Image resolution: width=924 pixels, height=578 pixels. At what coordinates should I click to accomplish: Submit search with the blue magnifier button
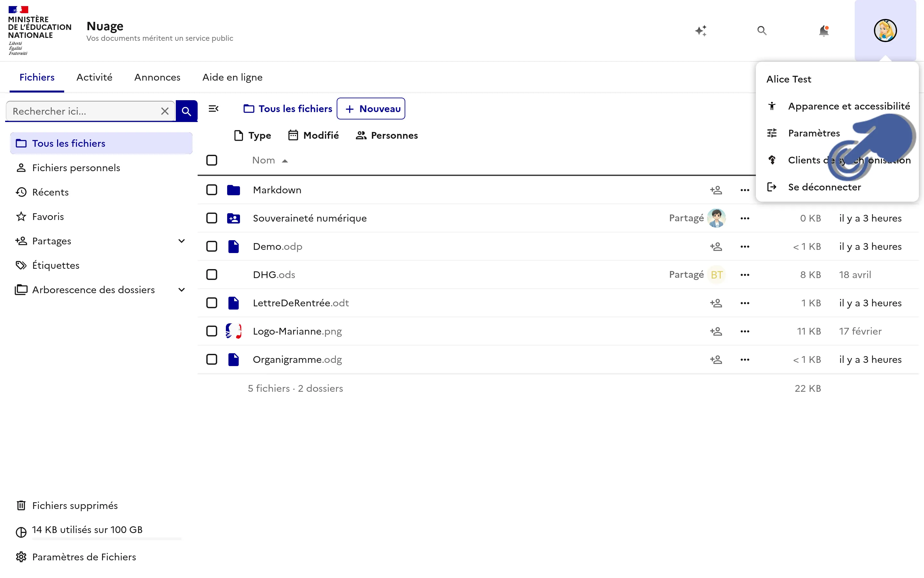(186, 111)
